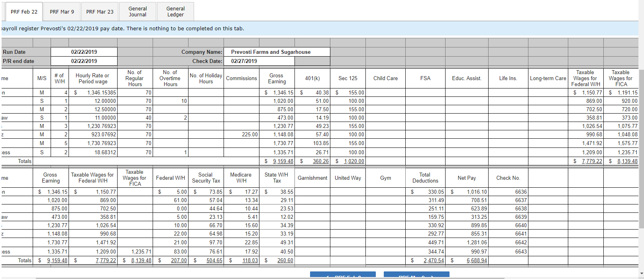The height and width of the screenshot is (279, 644).
Task: Click the next PRF Mar 9 button at bottom
Action: tap(416, 275)
